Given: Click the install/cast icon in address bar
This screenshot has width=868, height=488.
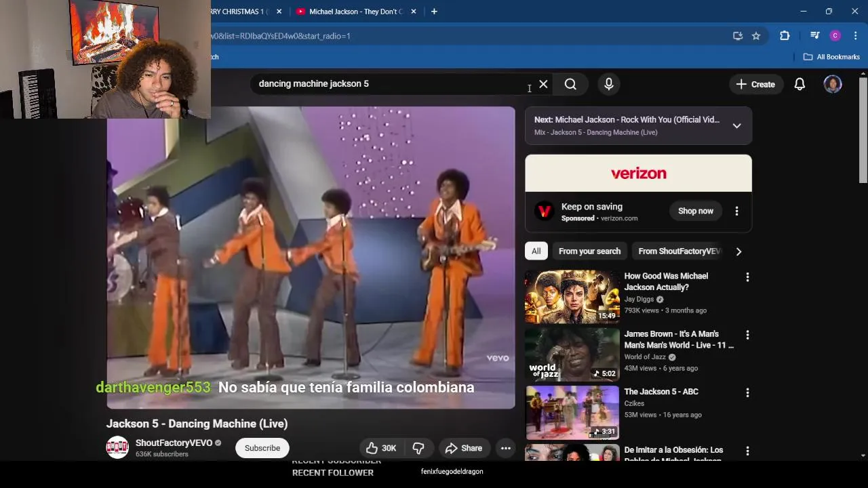Looking at the screenshot, I should 738,36.
